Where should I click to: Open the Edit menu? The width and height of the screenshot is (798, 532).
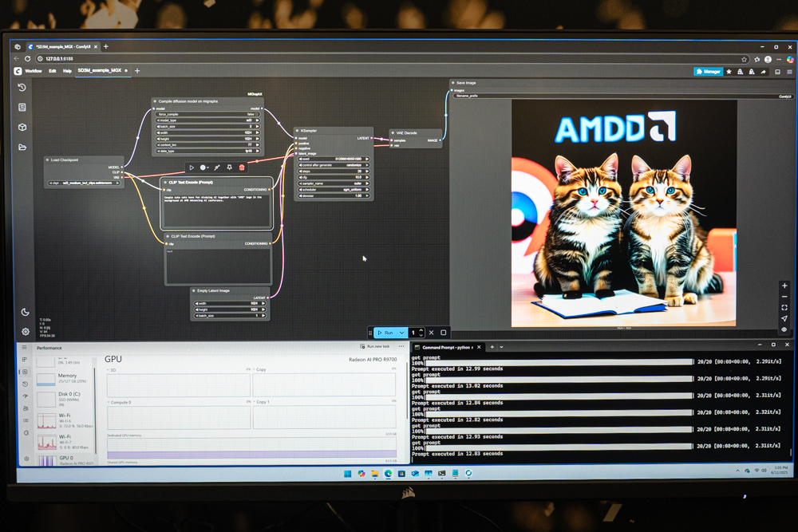pos(53,71)
